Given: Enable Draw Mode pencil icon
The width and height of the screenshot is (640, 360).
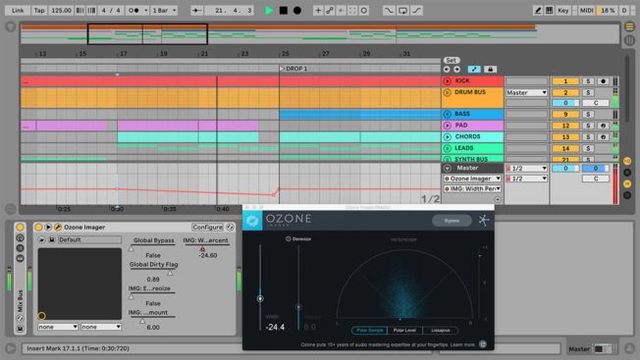Looking at the screenshot, I should click(538, 11).
